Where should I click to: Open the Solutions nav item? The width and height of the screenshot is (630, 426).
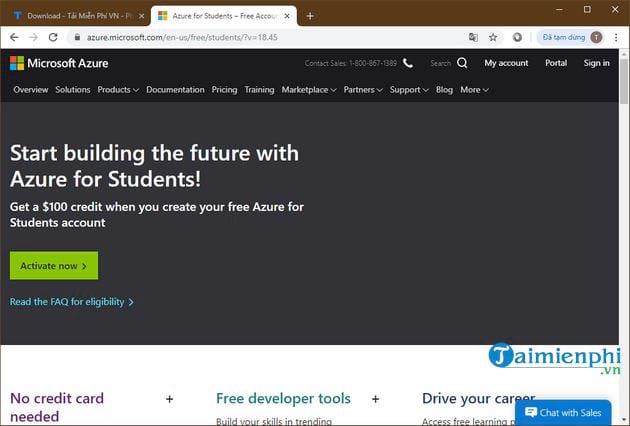point(73,90)
